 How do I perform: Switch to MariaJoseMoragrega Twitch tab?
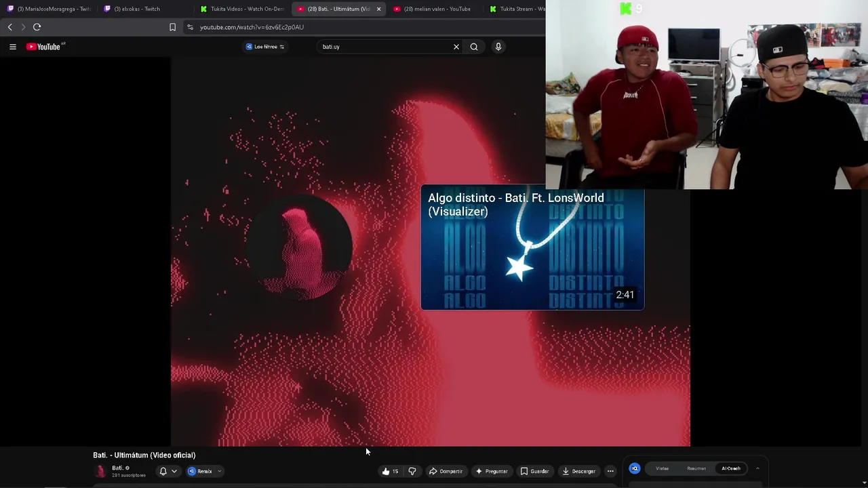tap(49, 9)
